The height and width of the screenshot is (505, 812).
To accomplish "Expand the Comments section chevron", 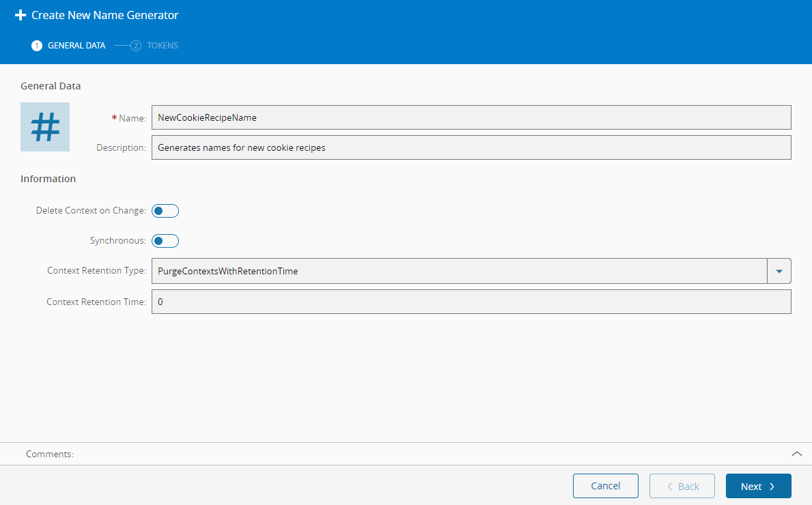I will (796, 454).
